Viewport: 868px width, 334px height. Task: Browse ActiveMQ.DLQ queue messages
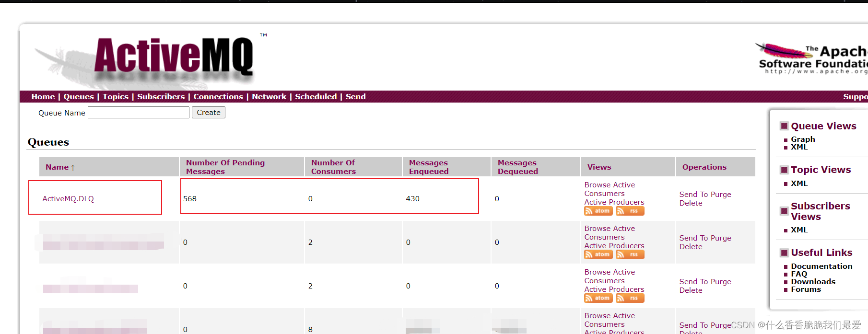(597, 185)
